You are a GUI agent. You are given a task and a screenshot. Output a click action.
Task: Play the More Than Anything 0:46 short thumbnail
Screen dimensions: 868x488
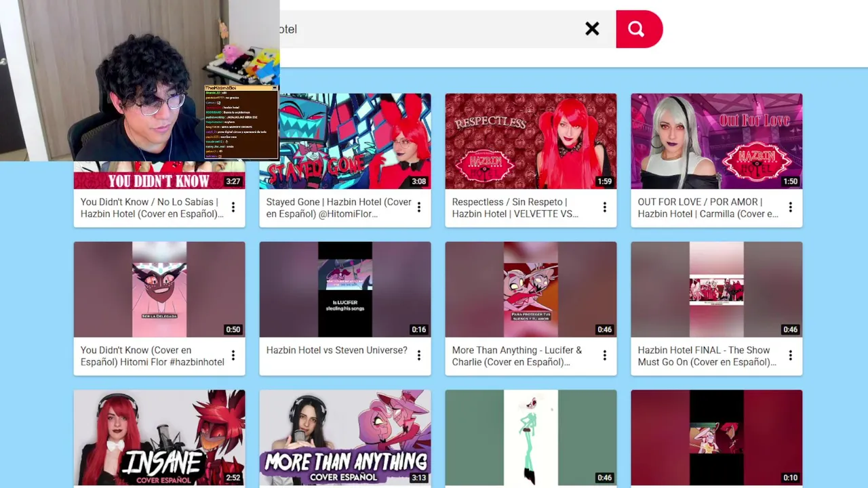pos(531,289)
